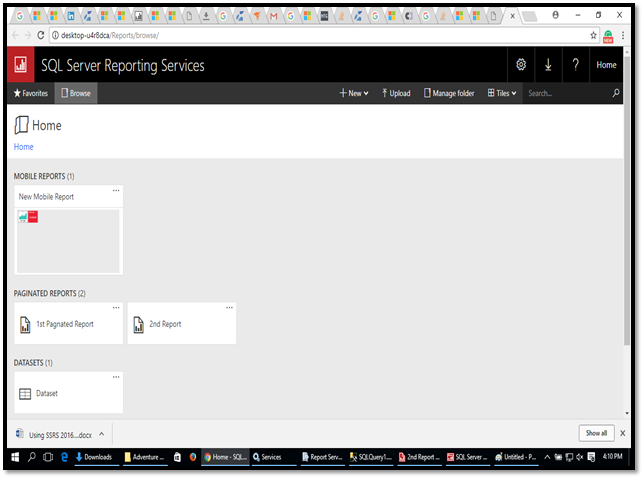The image size is (644, 479).
Task: Expand the downloaded docx file options chevron
Action: coord(101,434)
